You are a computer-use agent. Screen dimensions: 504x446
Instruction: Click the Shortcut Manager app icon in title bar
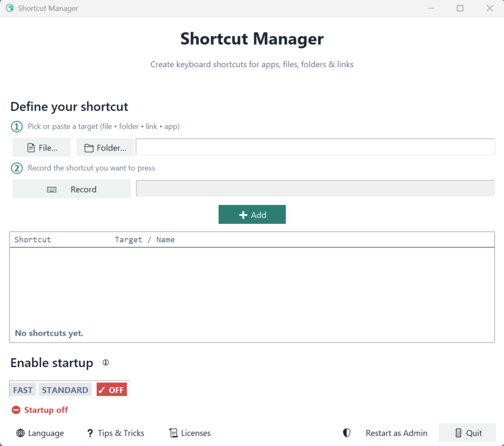(x=10, y=8)
